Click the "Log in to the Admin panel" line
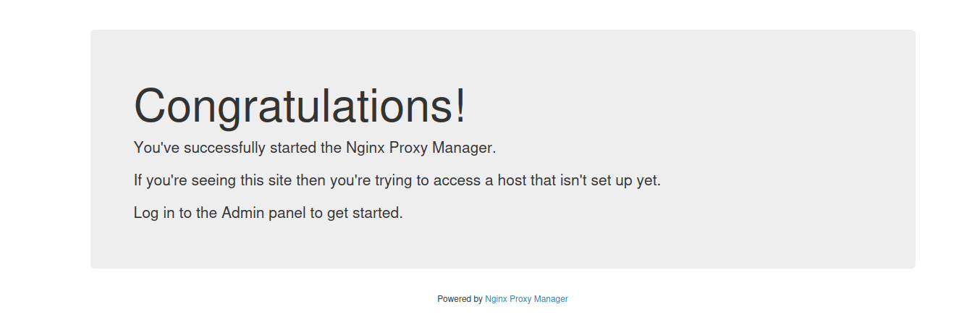This screenshot has height=328, width=980. tap(268, 213)
